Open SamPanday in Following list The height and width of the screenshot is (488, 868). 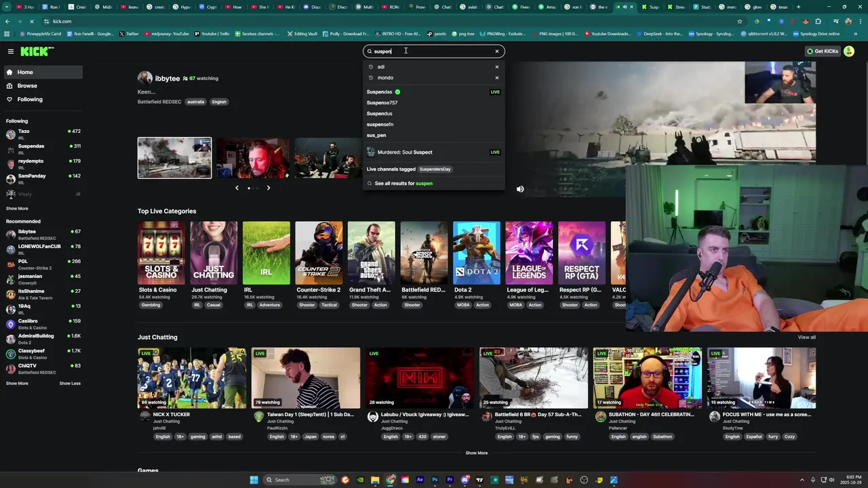point(42,178)
